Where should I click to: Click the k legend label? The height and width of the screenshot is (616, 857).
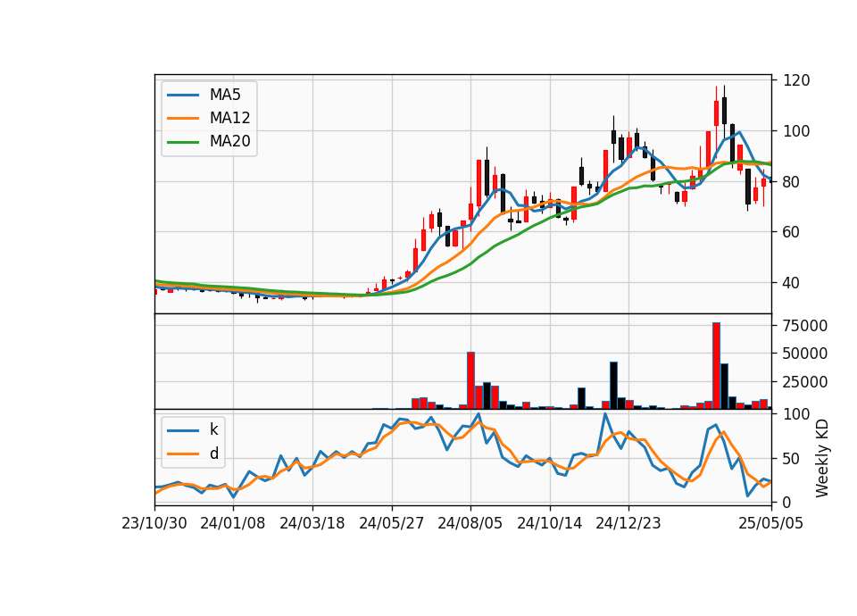coord(213,429)
